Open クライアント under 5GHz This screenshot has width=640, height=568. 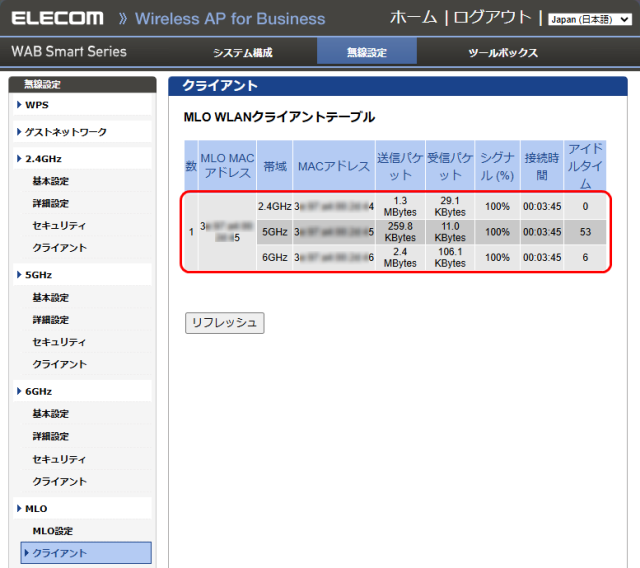click(x=59, y=364)
